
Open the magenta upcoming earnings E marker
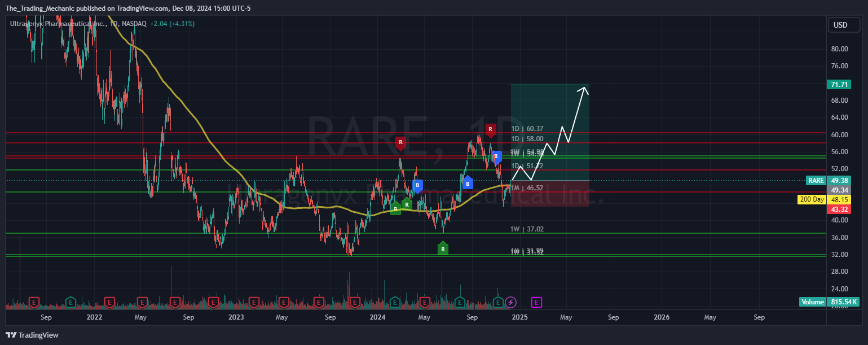click(537, 302)
